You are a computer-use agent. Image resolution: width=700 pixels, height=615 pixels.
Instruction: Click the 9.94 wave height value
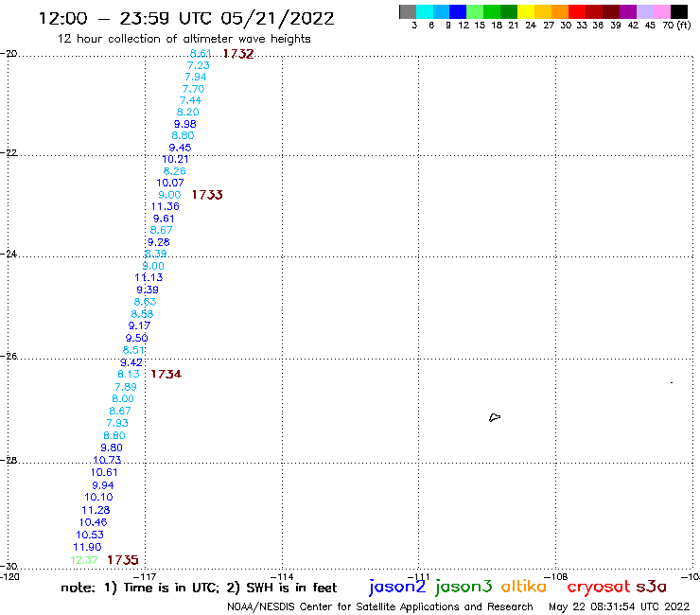(x=103, y=485)
